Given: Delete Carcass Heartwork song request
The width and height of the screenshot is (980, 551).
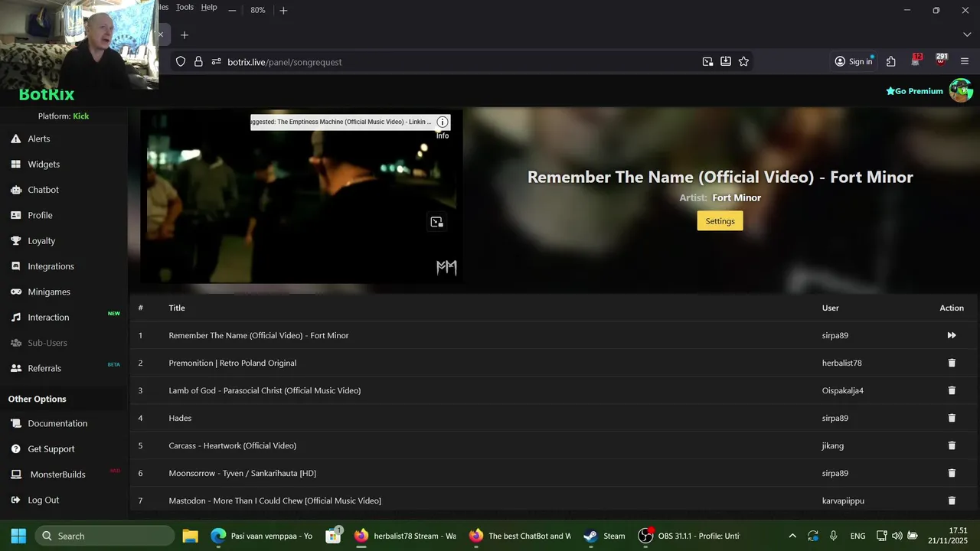Looking at the screenshot, I should 952,445.
